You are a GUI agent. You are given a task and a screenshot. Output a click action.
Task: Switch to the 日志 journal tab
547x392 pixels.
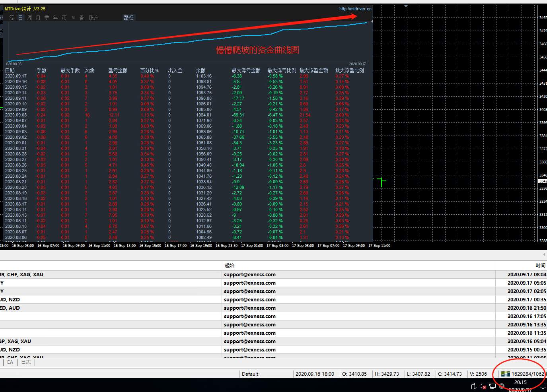coord(26,362)
